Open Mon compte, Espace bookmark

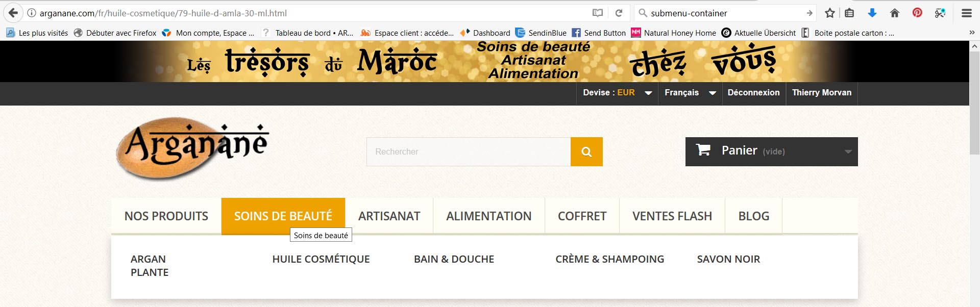(208, 33)
